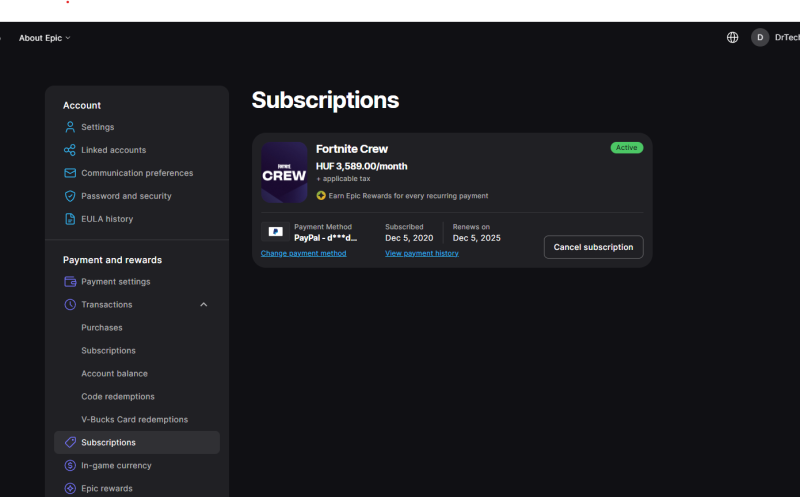Screen dimensions: 800x497
Task: Open the Purchases transactions page
Action: point(102,328)
